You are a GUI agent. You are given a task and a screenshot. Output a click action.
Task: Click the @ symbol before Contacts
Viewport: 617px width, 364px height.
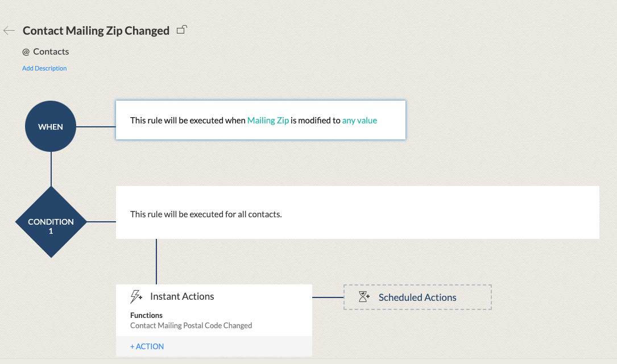point(26,52)
